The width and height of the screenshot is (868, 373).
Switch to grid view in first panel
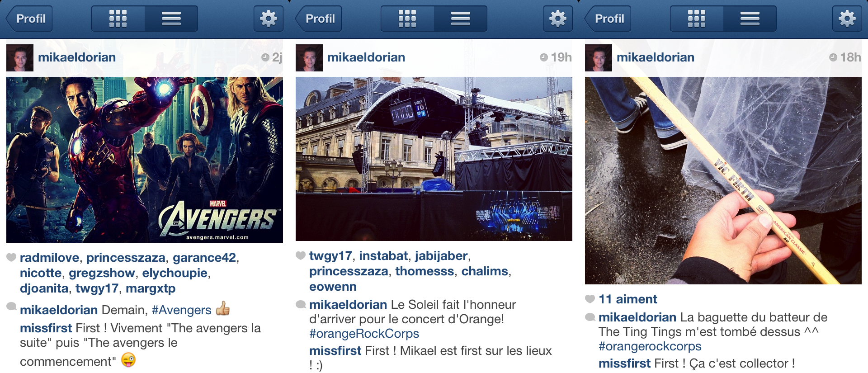[118, 19]
